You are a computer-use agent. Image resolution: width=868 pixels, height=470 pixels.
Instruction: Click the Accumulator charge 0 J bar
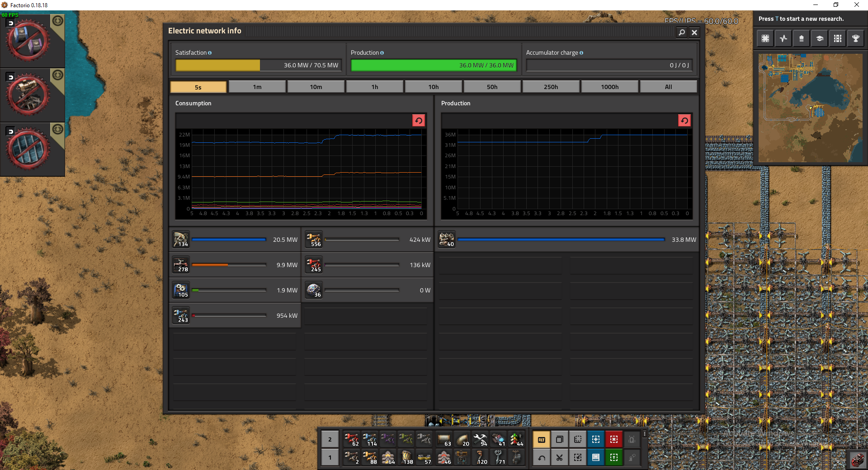coord(609,66)
